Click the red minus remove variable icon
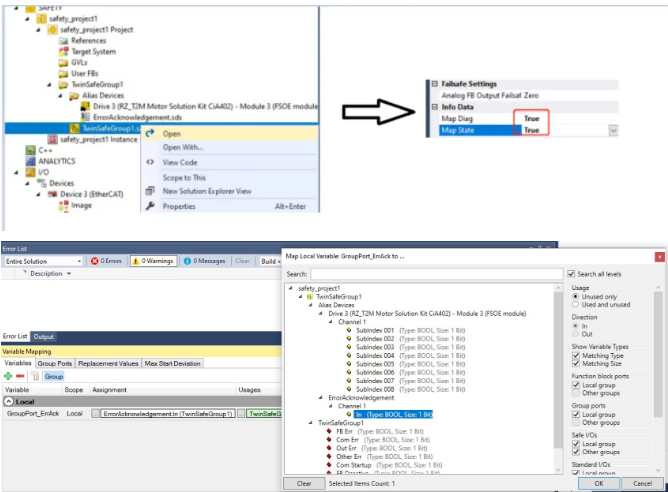 click(x=19, y=376)
